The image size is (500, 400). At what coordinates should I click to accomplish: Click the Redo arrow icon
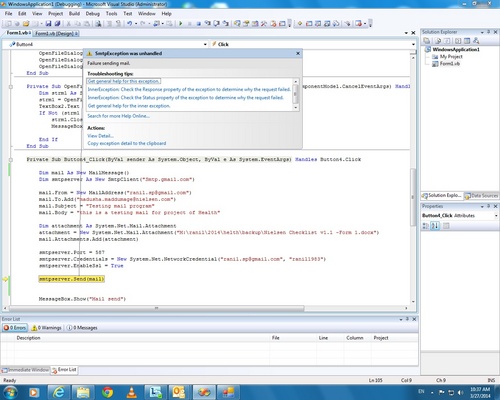click(x=143, y=23)
